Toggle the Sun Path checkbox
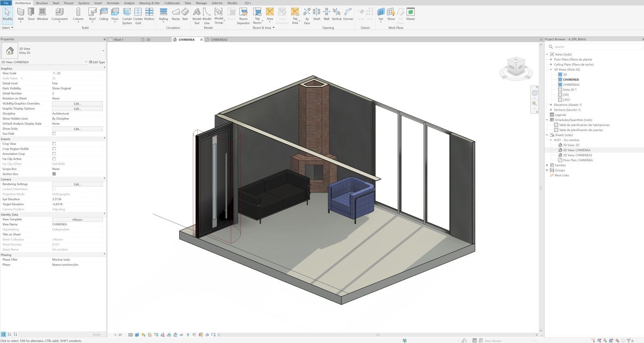This screenshot has width=644, height=343. [54, 134]
